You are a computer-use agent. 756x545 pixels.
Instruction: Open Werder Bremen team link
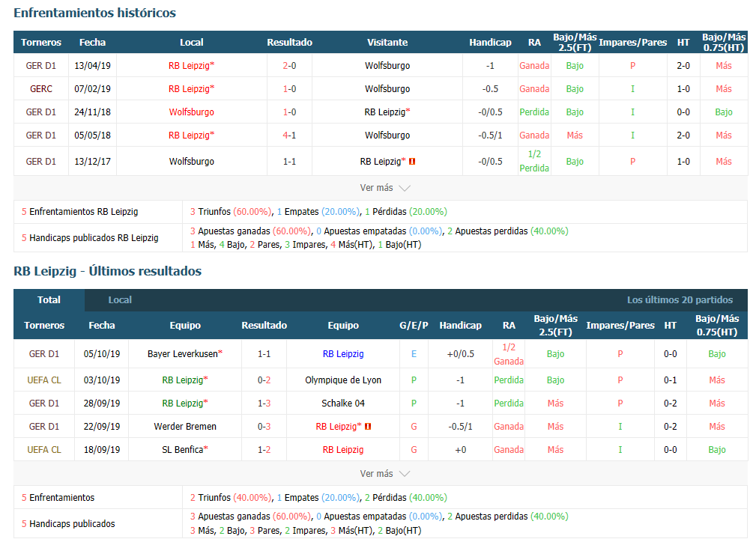click(x=184, y=427)
